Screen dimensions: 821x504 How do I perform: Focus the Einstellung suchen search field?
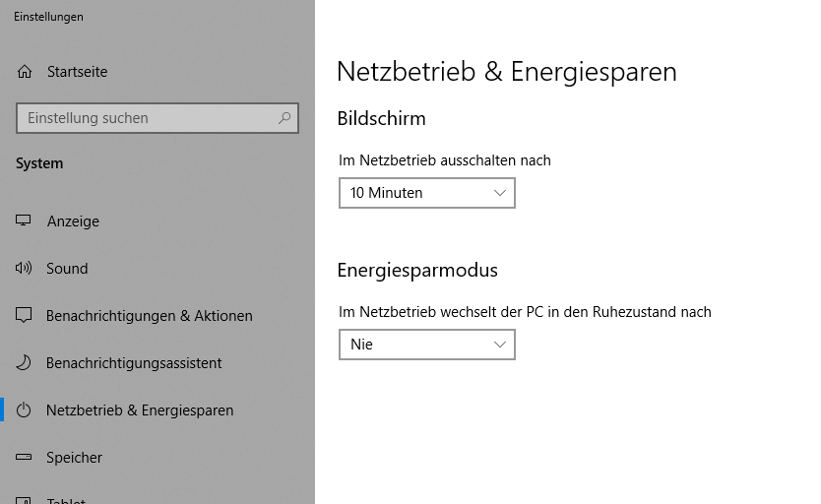[158, 118]
